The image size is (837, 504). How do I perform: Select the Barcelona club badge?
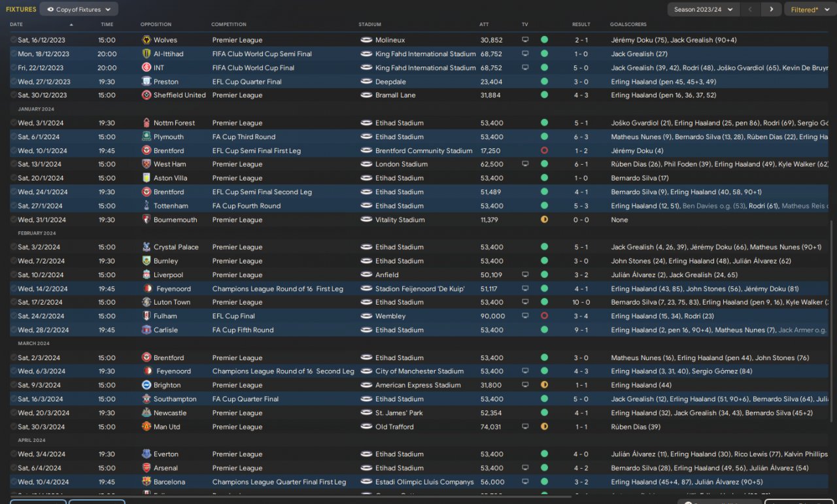(146, 482)
